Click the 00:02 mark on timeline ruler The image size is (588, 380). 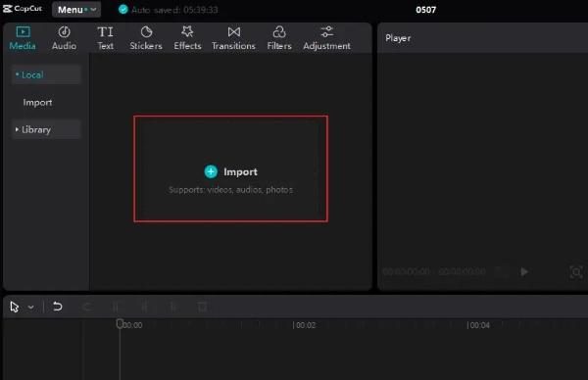point(305,325)
